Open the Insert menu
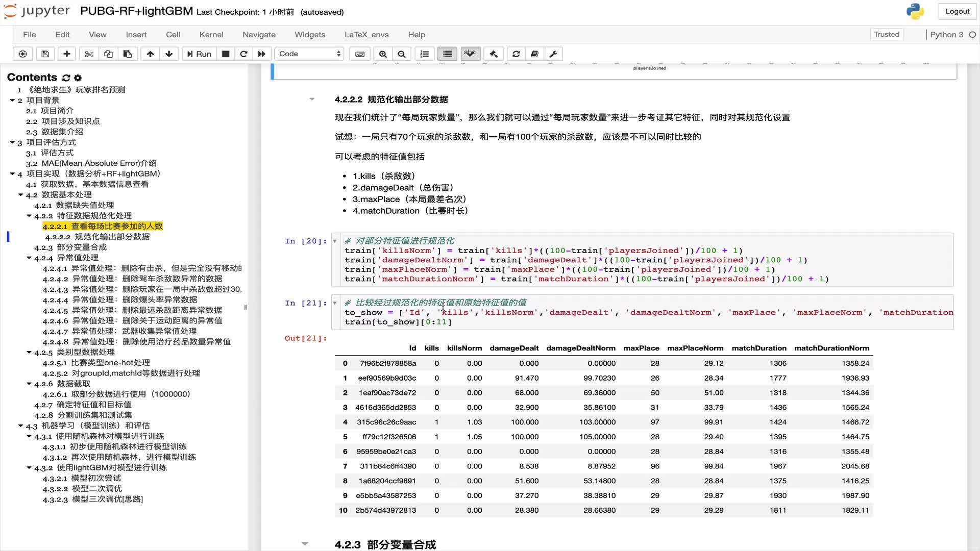Screen dimensions: 980x551 pyautogui.click(x=136, y=35)
